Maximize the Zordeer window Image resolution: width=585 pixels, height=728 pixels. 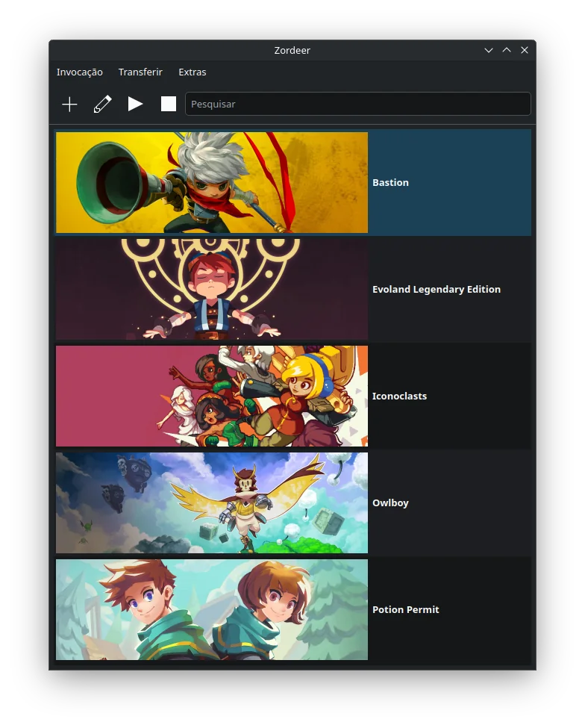click(507, 50)
